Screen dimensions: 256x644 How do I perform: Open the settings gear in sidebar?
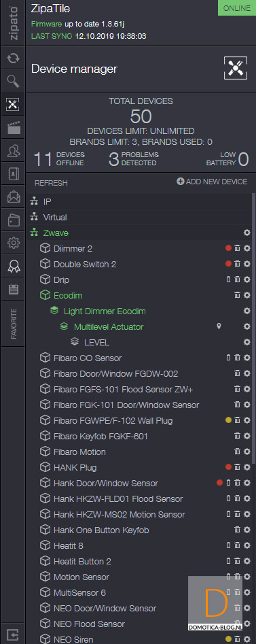pos(14,243)
